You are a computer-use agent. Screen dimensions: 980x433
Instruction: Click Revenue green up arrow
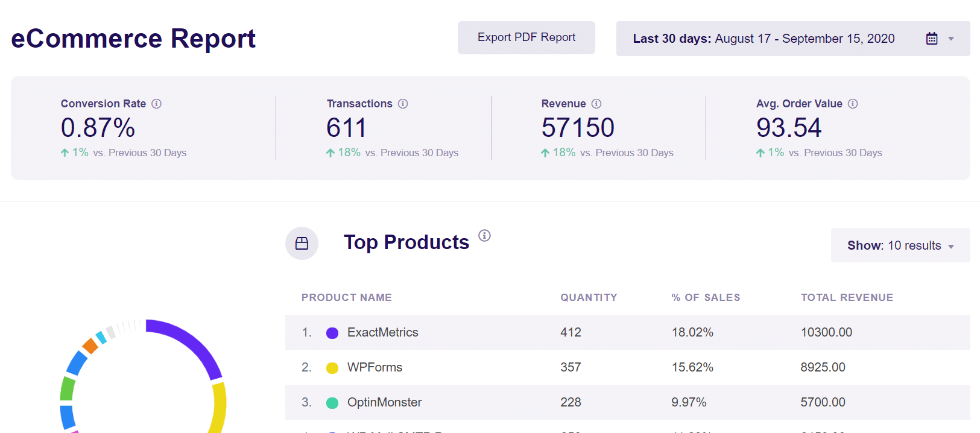pyautogui.click(x=545, y=153)
